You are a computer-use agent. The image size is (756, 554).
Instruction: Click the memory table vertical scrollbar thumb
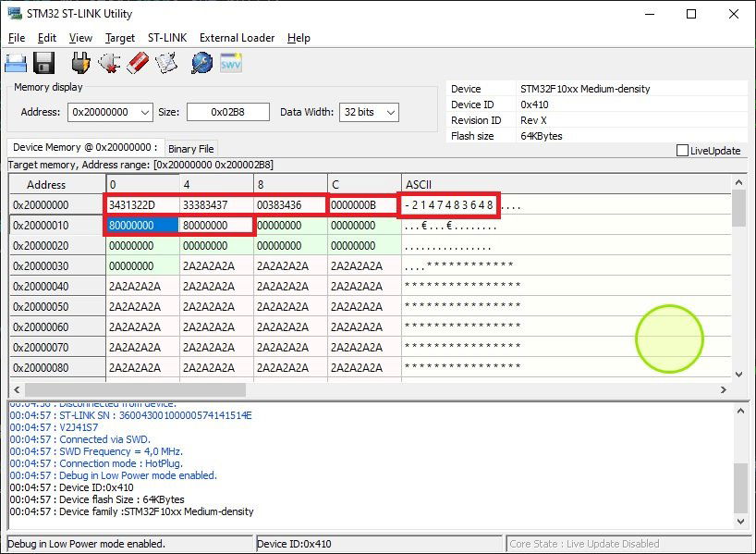(738, 208)
